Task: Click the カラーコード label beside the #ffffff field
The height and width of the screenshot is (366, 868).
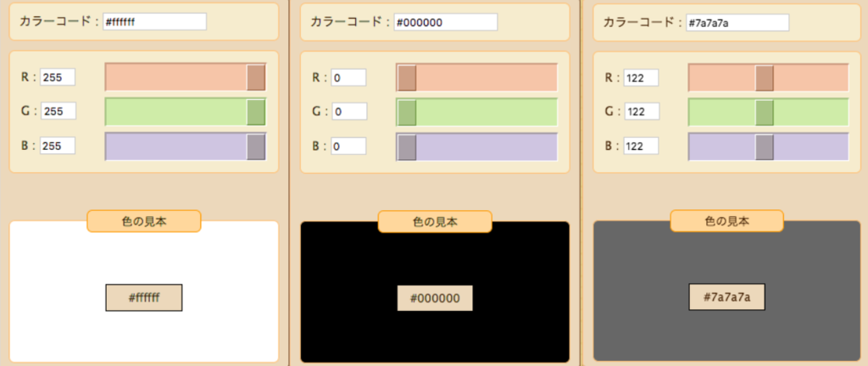Action: click(59, 21)
